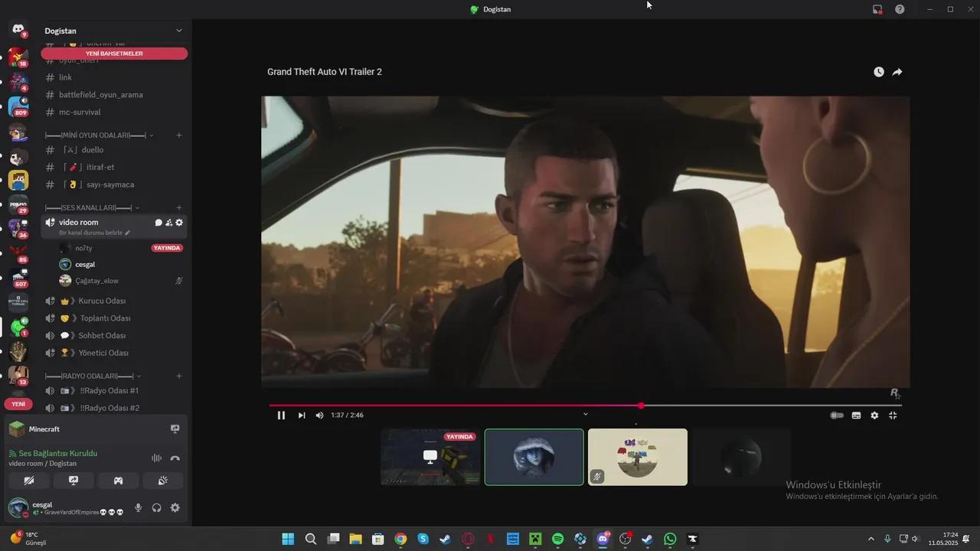
Task: Toggle video autoplay switch
Action: click(x=837, y=416)
